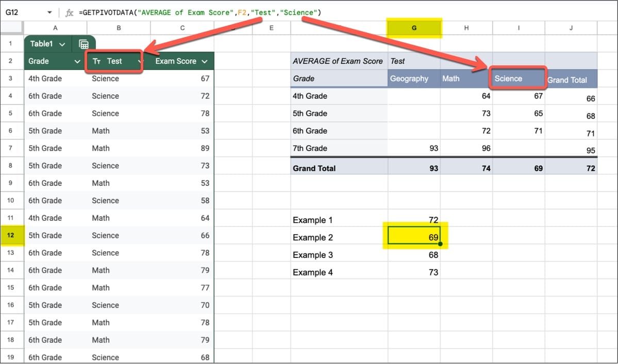Open the Exam Score column dropdown
Screen dimensions: 618x364
tap(205, 61)
